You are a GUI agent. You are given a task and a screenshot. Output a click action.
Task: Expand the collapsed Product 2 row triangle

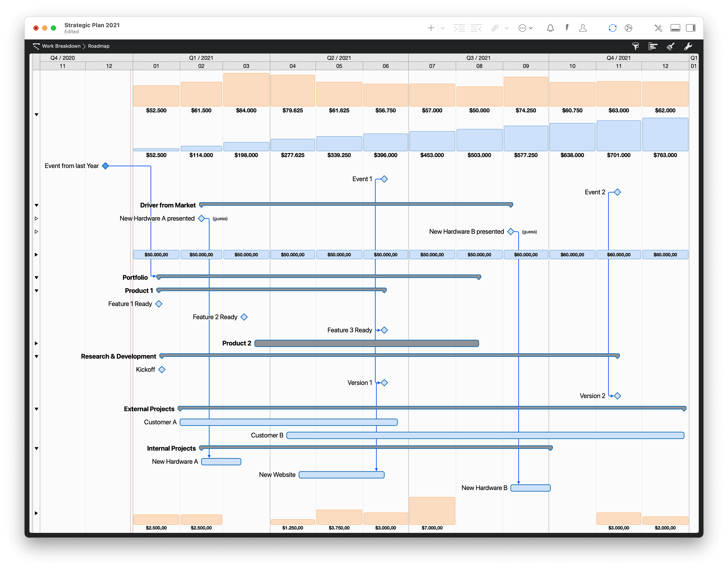pyautogui.click(x=36, y=343)
